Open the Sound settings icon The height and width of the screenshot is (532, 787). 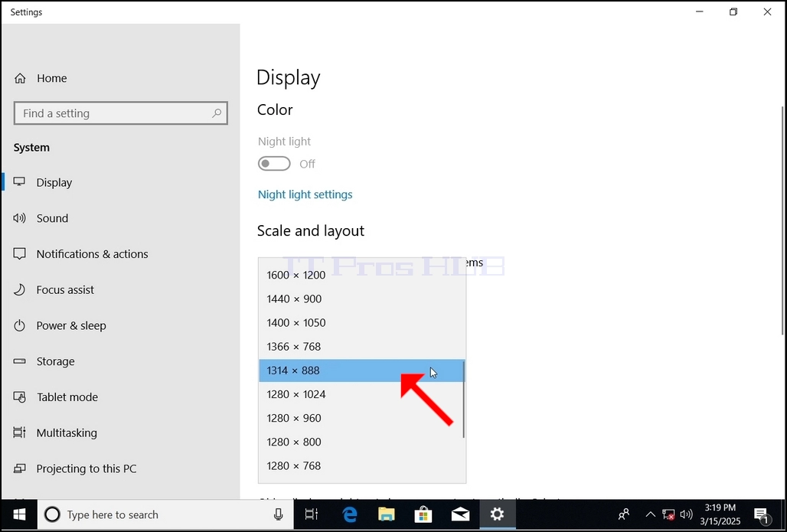coord(20,218)
